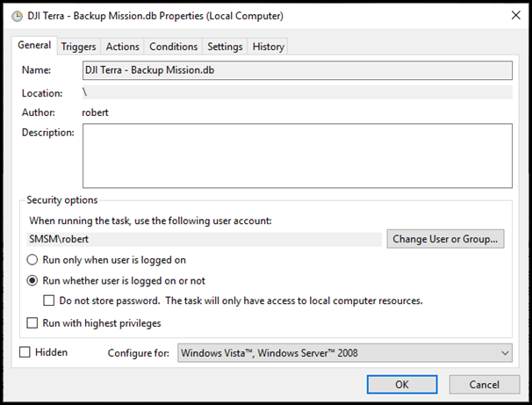Screen dimensions: 532x405
Task: Click inside the Description text box
Action: pos(298,155)
